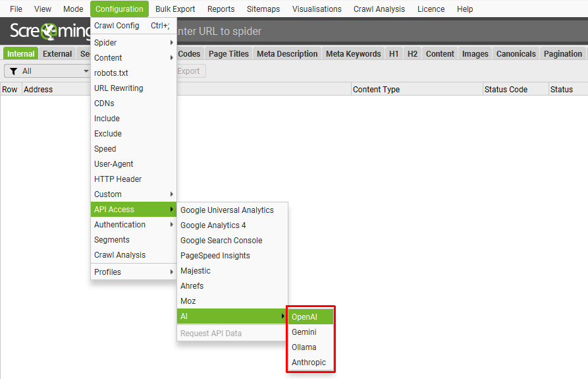Expand the Content submenu in Configuration

point(134,58)
